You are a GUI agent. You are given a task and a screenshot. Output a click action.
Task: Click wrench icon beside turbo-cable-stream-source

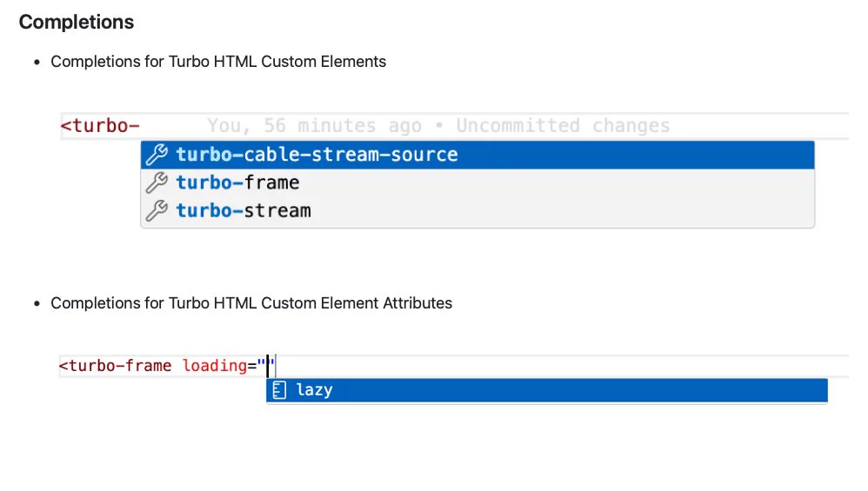pos(157,155)
